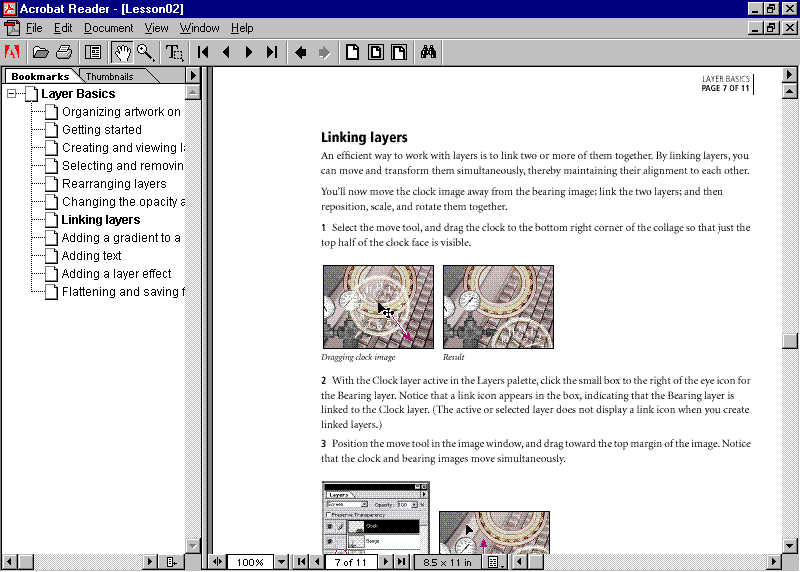
Task: Click the document vertical scrollbar thumb
Action: [789, 341]
